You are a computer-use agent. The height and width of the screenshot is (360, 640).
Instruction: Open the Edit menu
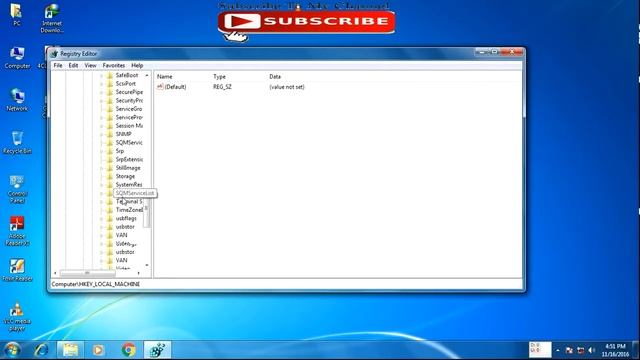[73, 65]
